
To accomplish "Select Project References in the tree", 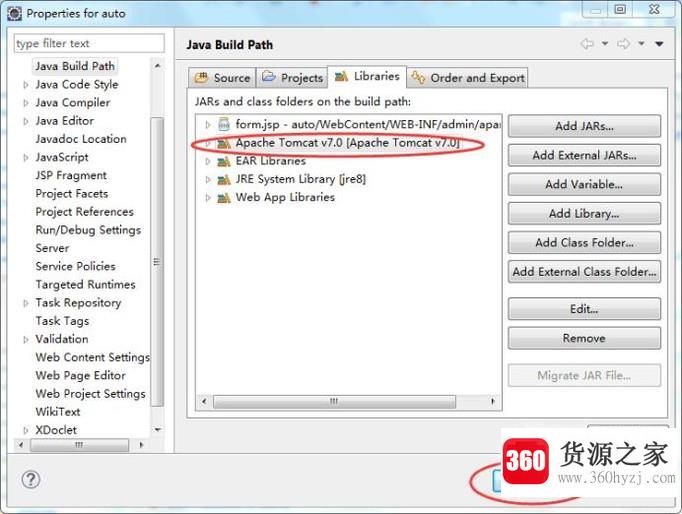I will (x=84, y=212).
